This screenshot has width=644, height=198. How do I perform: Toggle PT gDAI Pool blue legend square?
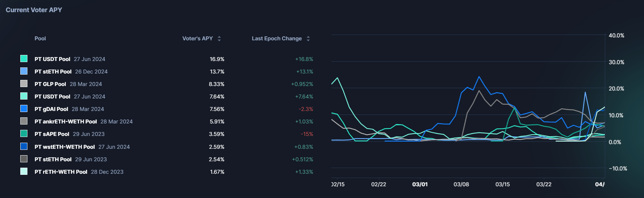coord(24,108)
